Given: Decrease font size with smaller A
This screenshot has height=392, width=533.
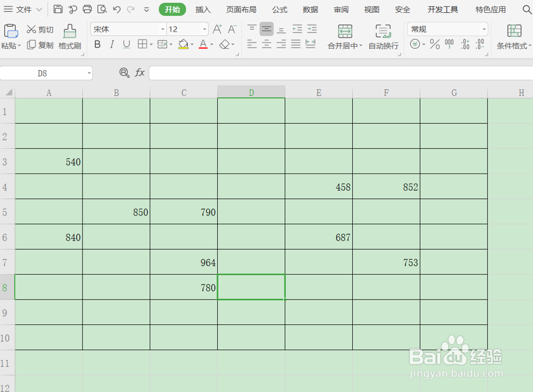Looking at the screenshot, I should 232,29.
